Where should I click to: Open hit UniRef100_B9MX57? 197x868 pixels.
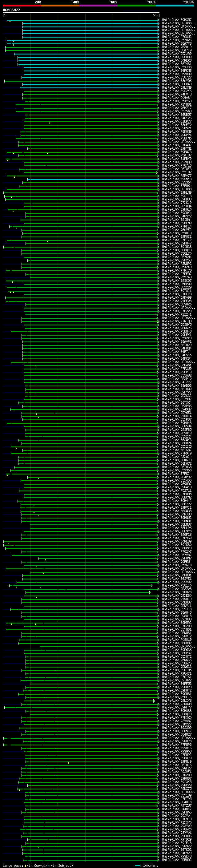tap(177, 20)
